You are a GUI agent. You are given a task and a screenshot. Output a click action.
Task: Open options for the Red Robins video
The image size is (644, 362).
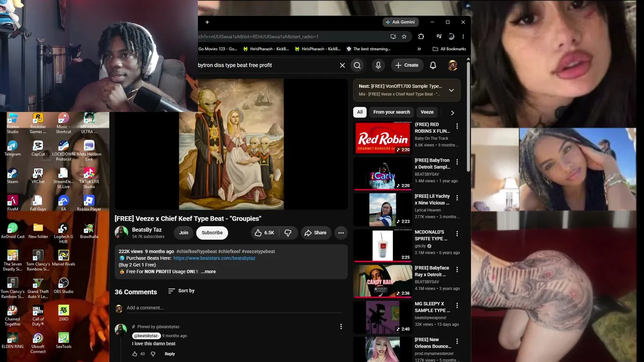(x=457, y=126)
